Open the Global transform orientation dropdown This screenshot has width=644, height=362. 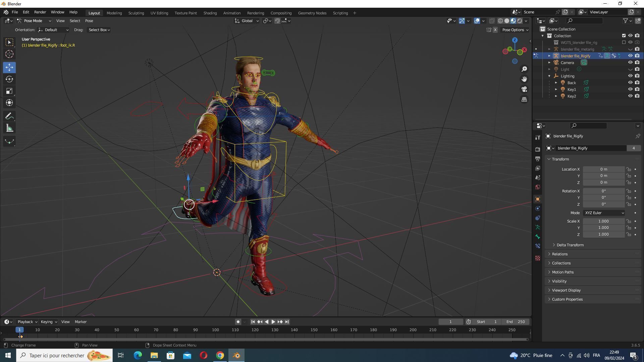(247, 21)
